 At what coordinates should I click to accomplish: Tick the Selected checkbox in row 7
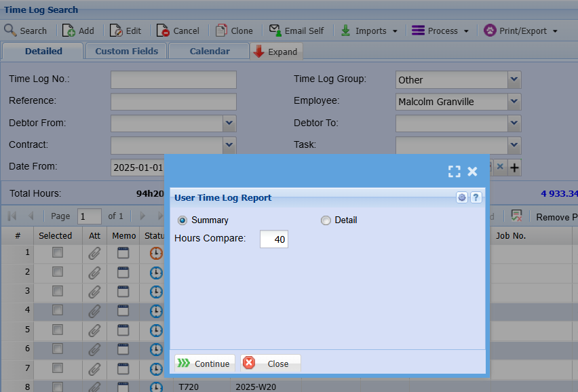(58, 368)
